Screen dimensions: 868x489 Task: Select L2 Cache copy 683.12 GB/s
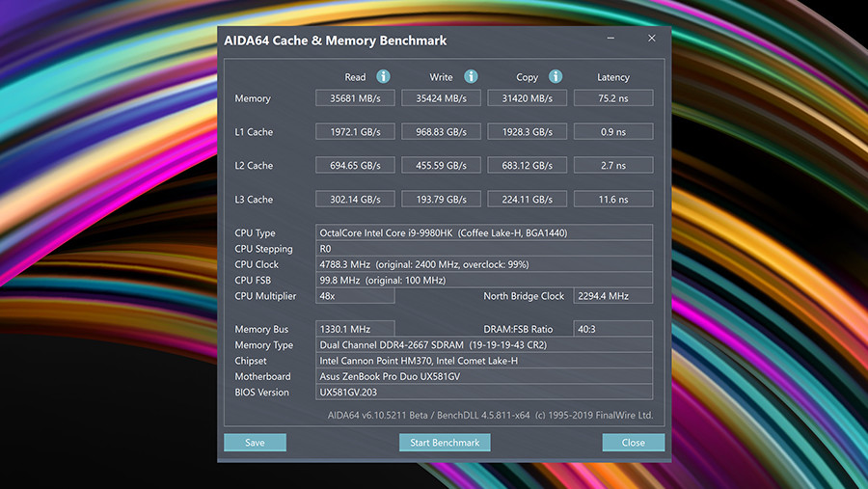coord(527,165)
